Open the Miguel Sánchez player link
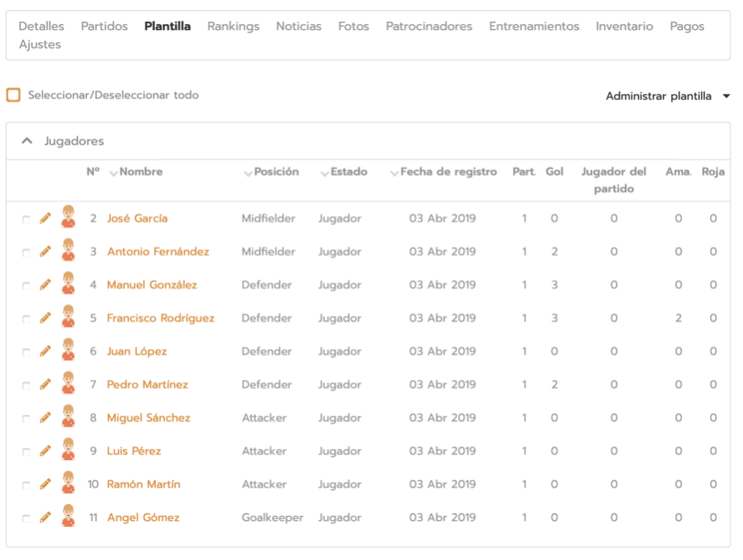Viewport: 743px width, 560px height. [x=148, y=418]
